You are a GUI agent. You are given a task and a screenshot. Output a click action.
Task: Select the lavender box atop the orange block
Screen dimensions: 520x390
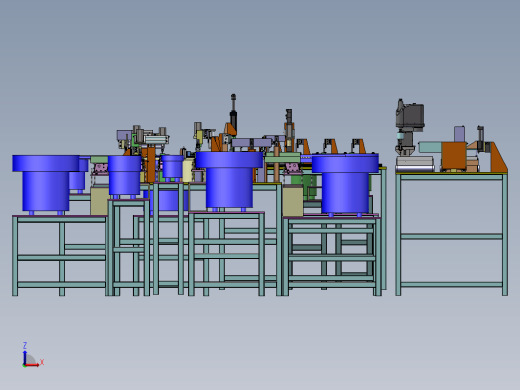coord(460,134)
